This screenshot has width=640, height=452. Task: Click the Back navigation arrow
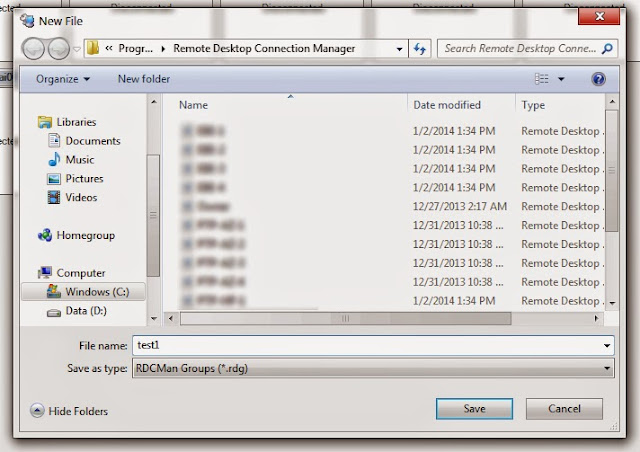click(33, 49)
